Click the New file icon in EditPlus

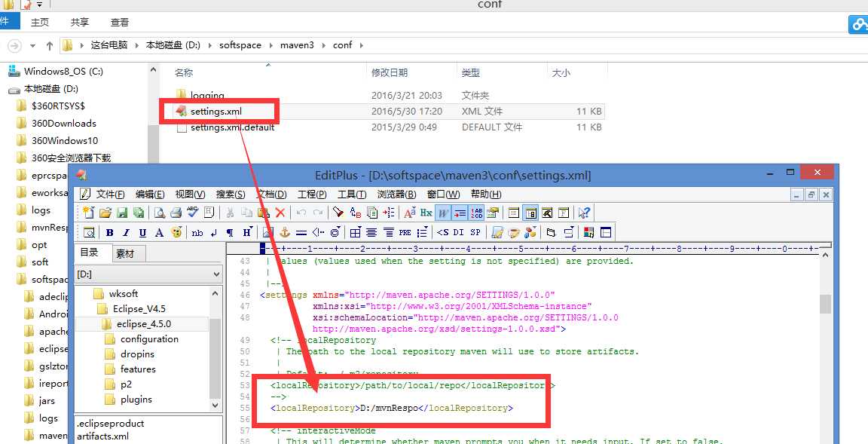pyautogui.click(x=89, y=213)
